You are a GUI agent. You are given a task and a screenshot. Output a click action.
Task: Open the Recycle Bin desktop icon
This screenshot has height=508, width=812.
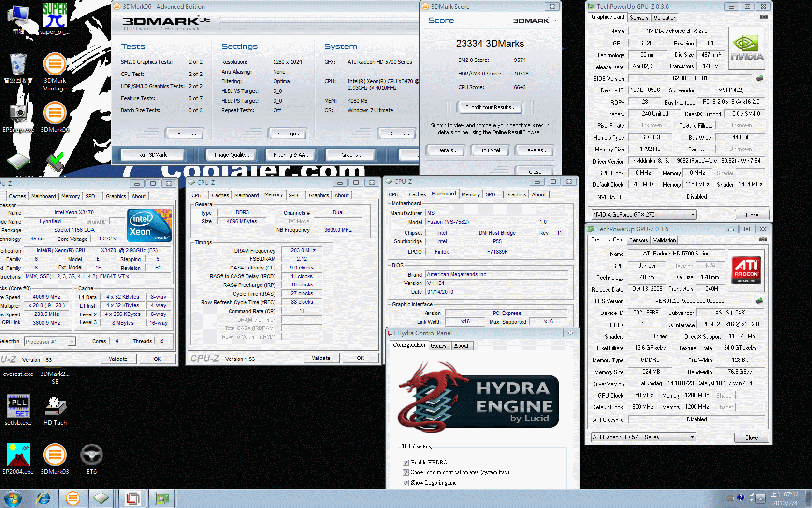pos(18,68)
